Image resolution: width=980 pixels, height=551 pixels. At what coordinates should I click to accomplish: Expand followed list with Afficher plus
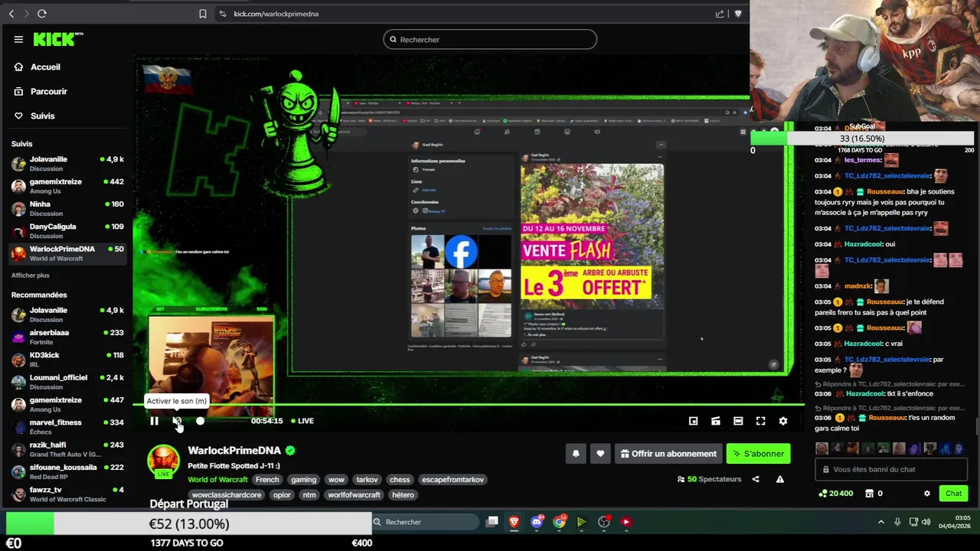pyautogui.click(x=31, y=275)
